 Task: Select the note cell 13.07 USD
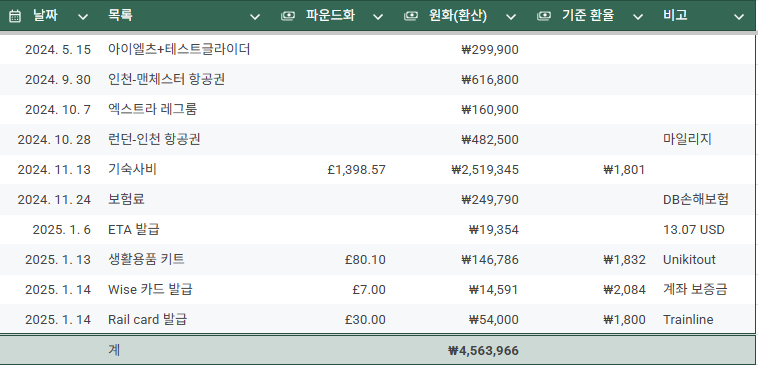694,230
